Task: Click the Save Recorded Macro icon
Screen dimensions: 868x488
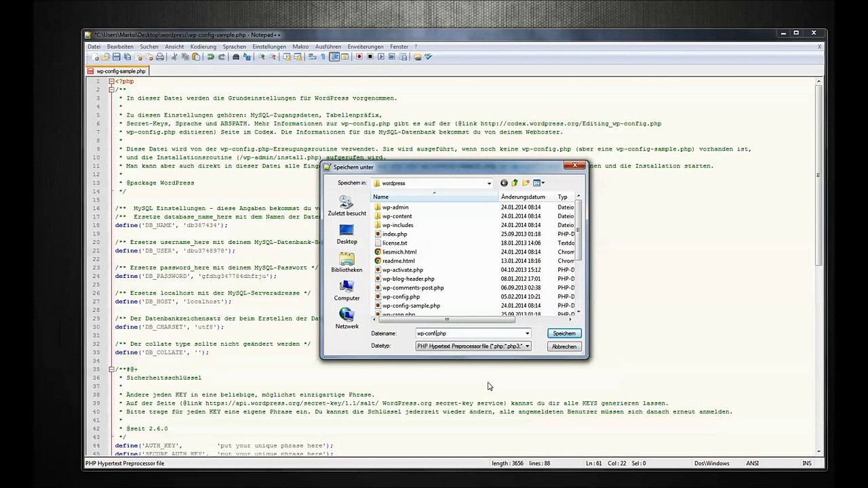Action: tap(403, 57)
